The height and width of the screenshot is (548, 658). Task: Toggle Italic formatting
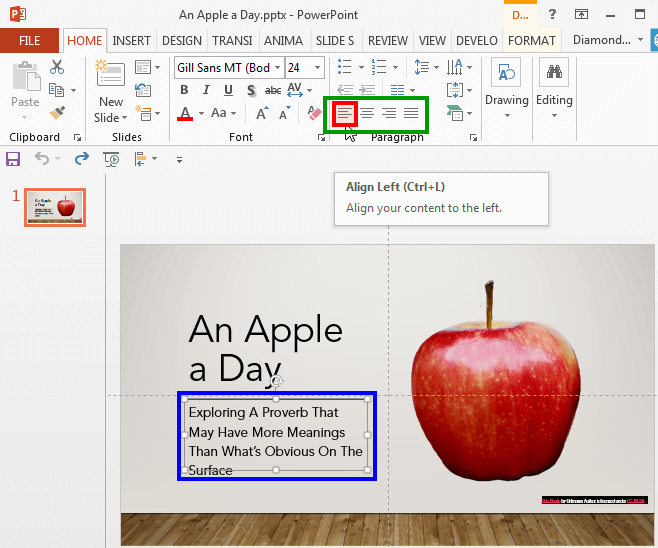[x=206, y=90]
